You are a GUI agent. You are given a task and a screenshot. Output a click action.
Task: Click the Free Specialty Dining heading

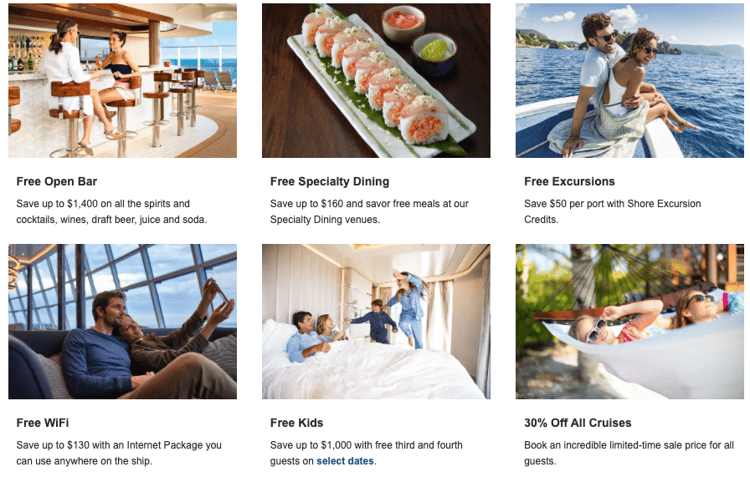tap(330, 182)
